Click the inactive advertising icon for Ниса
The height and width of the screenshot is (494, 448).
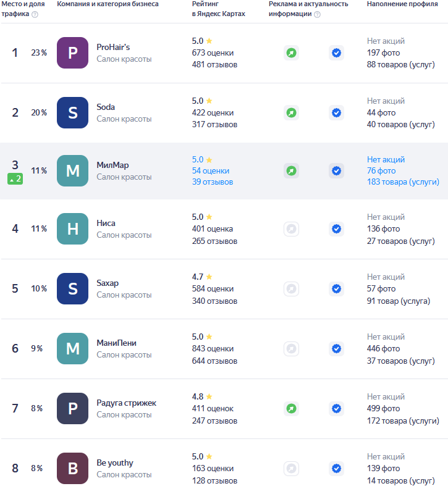pos(291,229)
